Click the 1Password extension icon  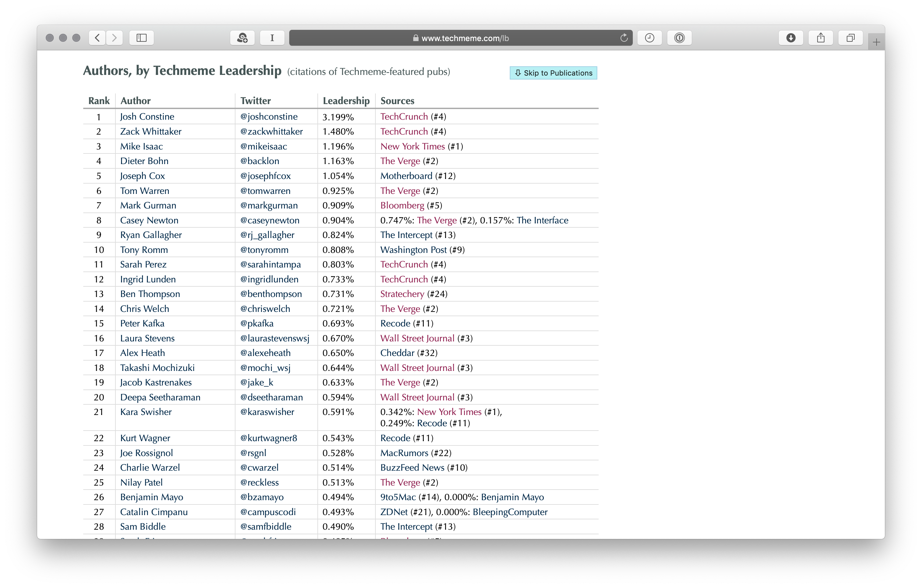point(679,38)
